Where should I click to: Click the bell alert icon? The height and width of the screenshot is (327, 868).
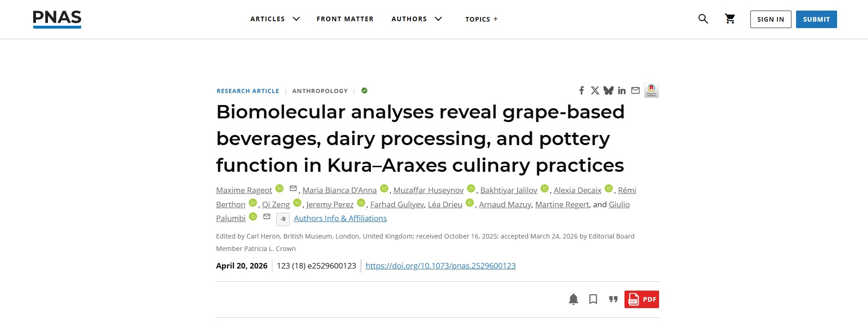click(x=573, y=299)
